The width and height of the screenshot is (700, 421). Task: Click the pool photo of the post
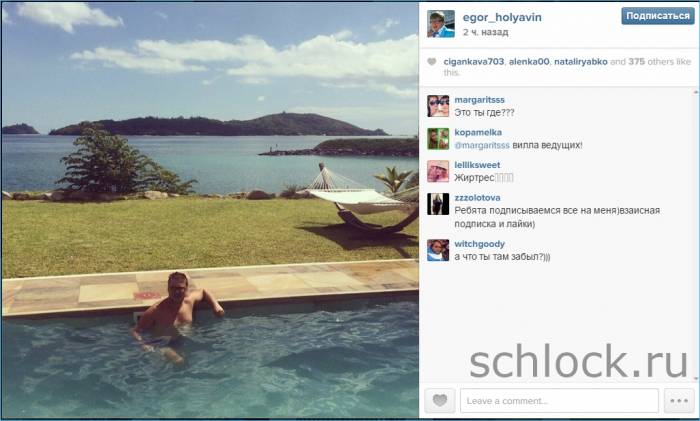tap(210, 210)
